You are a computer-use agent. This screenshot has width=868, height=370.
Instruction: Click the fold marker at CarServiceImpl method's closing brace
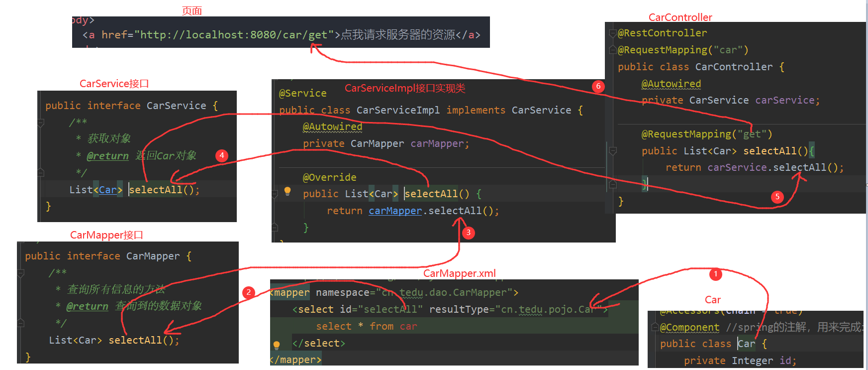(275, 228)
